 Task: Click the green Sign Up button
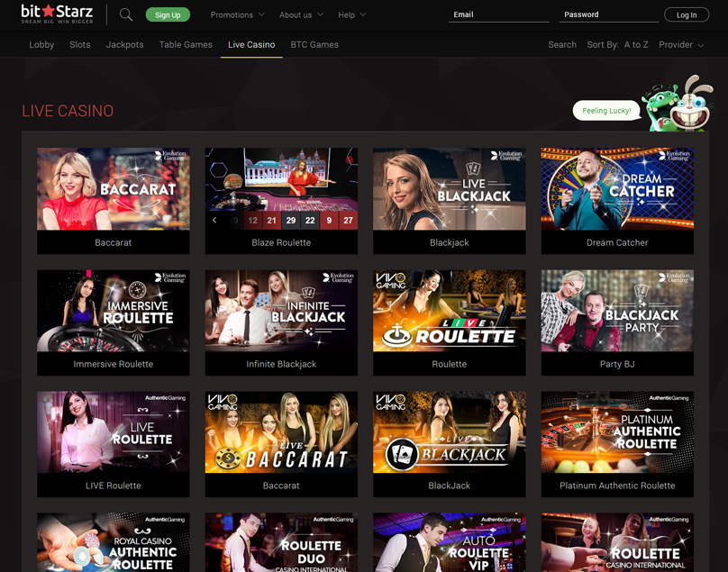(x=168, y=14)
